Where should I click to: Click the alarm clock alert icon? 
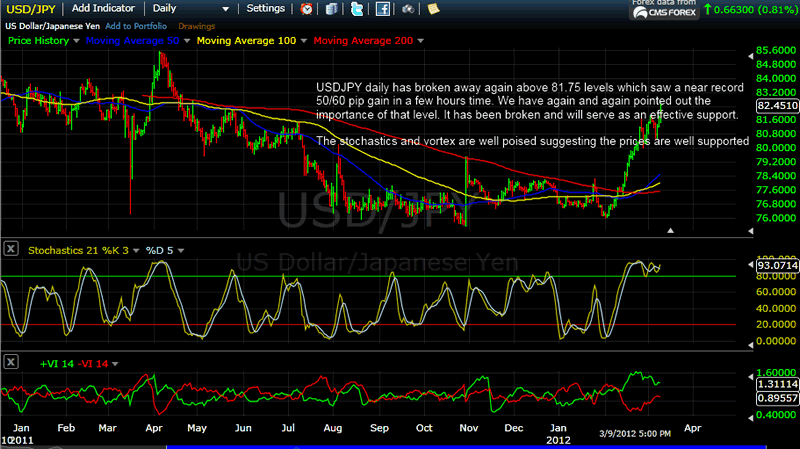click(306, 8)
